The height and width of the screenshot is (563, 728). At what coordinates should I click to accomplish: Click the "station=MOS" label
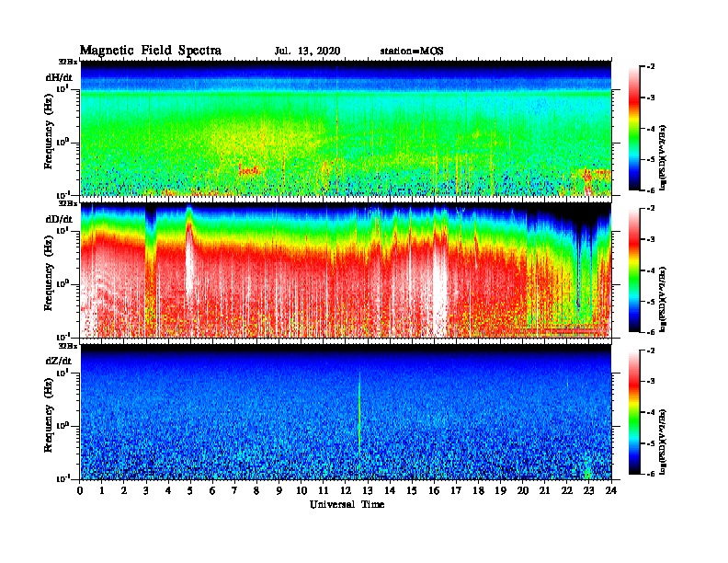412,52
